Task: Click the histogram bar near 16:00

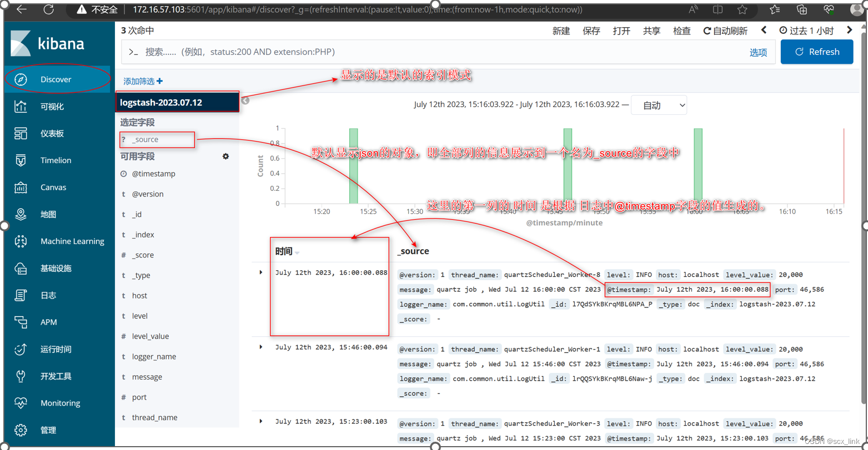Action: click(698, 166)
